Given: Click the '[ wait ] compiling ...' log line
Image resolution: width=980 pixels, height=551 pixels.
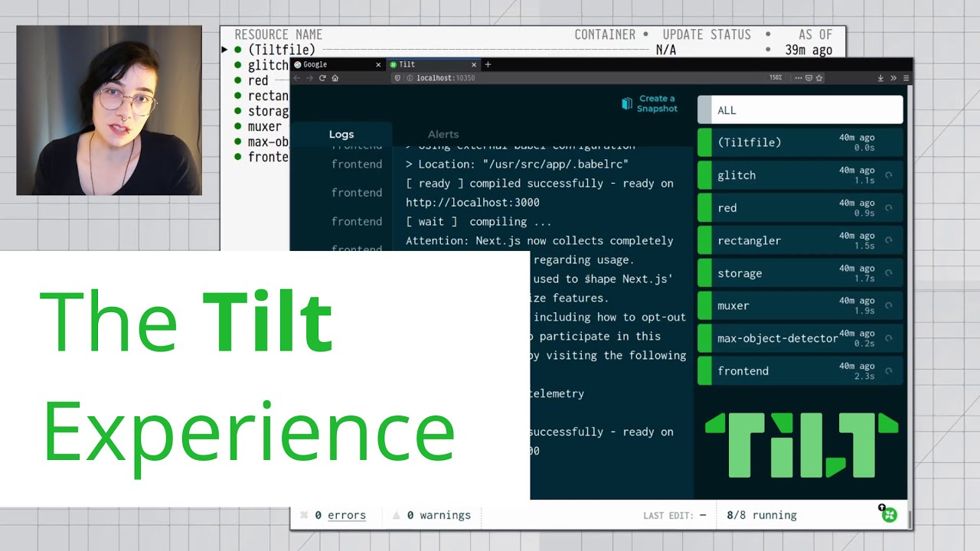Looking at the screenshot, I should pos(479,222).
